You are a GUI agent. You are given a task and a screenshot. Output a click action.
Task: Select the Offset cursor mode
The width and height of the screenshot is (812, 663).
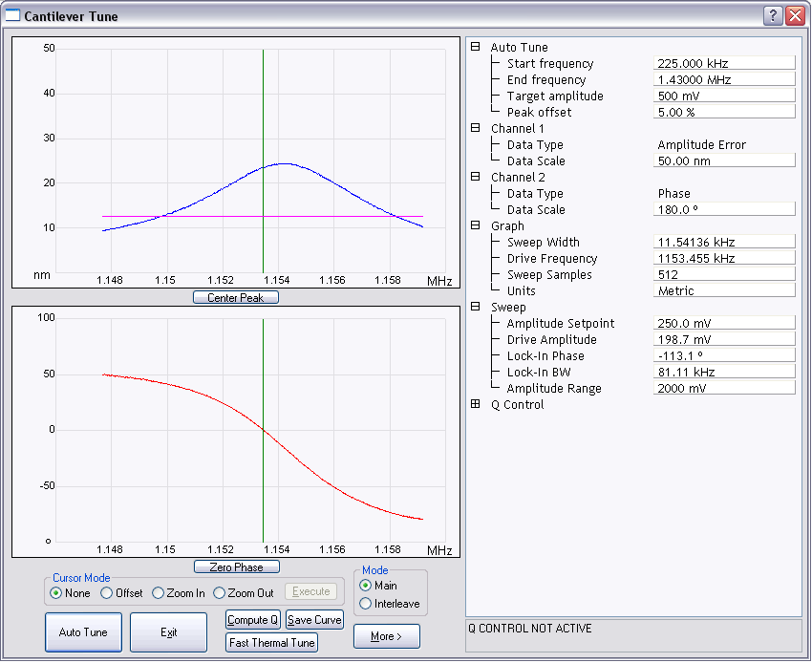point(106,593)
